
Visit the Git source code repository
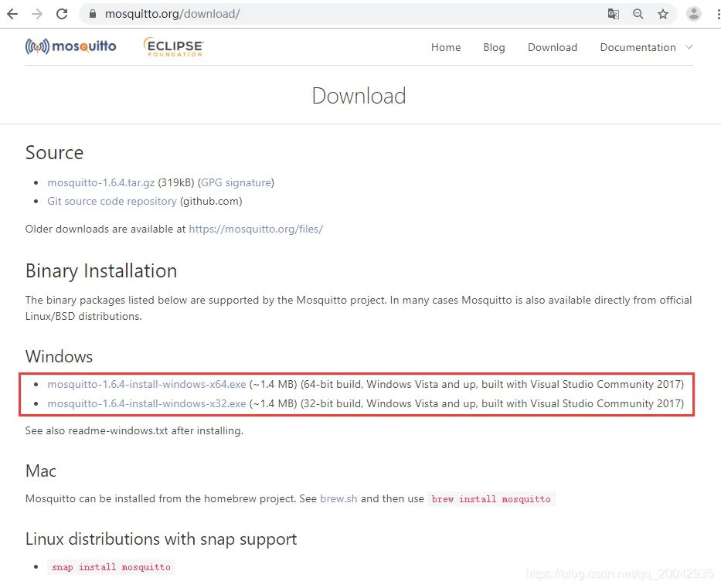111,201
